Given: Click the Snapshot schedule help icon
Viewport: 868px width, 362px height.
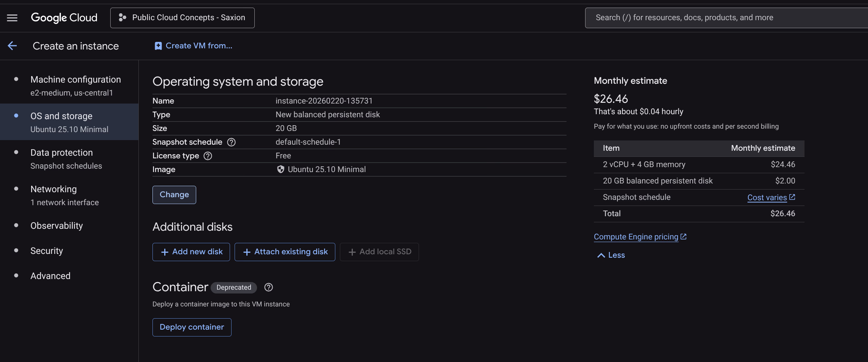Looking at the screenshot, I should [231, 142].
